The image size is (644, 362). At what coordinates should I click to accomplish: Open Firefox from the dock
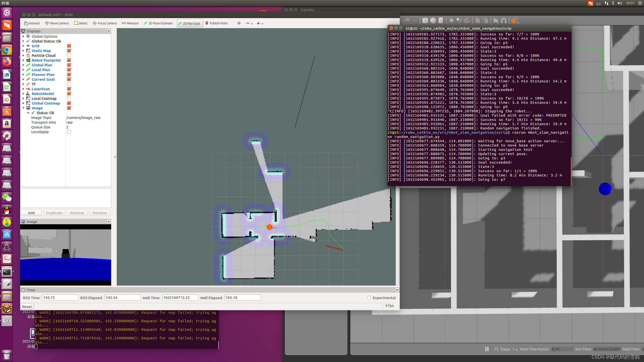point(7,62)
